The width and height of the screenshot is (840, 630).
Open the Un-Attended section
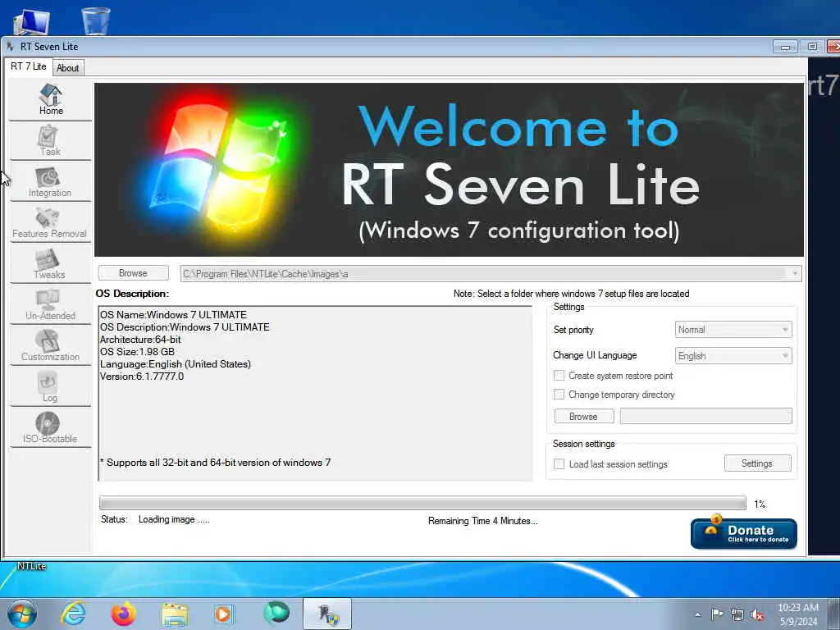point(50,305)
